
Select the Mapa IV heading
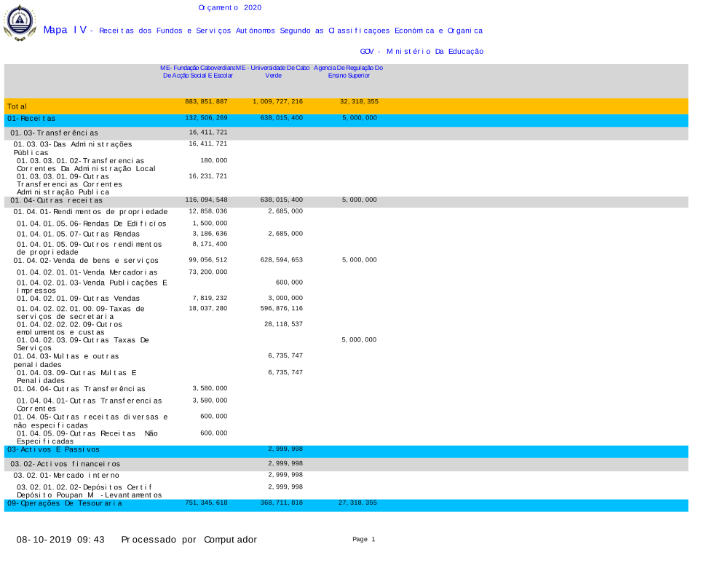coord(65,30)
